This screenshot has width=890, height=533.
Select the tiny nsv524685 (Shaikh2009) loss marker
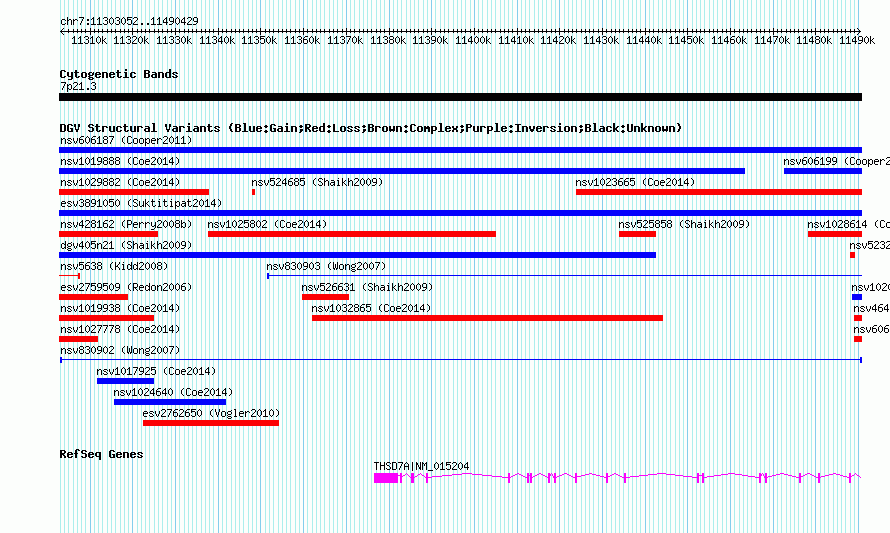pyautogui.click(x=253, y=192)
